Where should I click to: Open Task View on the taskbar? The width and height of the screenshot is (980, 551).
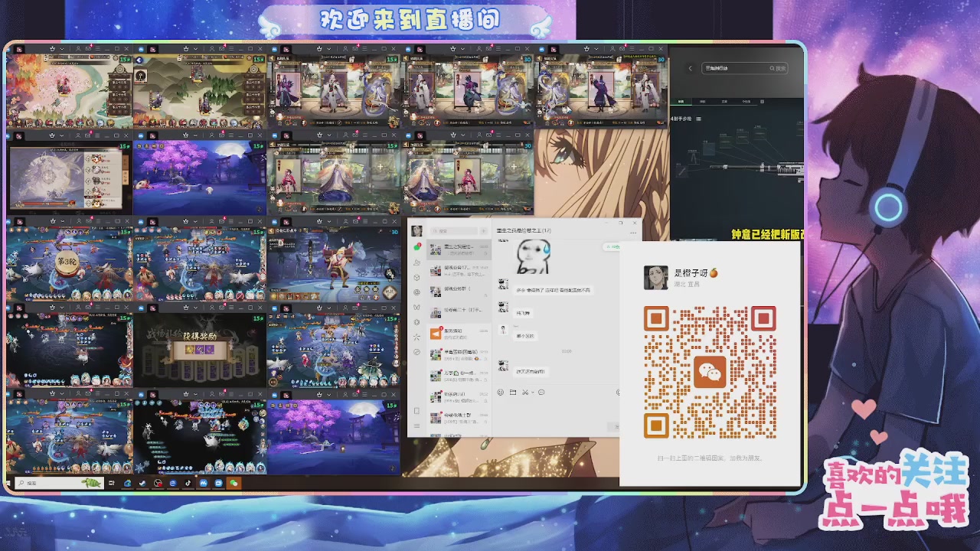(x=112, y=483)
